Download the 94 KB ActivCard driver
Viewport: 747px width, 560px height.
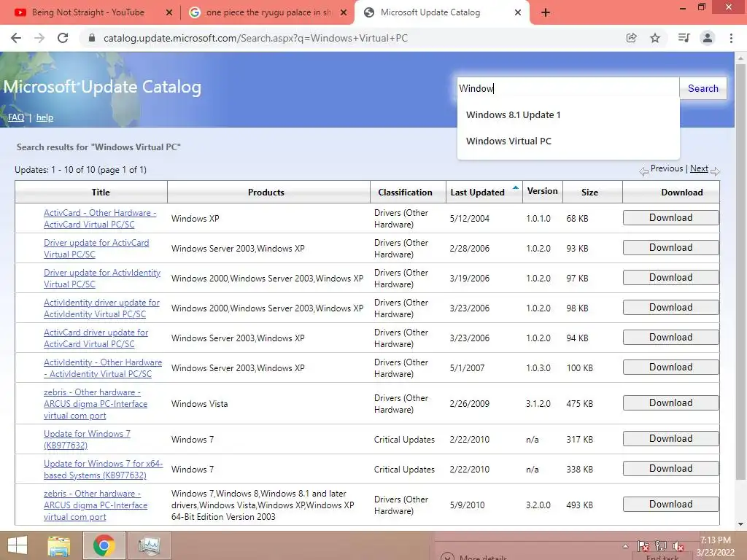click(x=670, y=337)
